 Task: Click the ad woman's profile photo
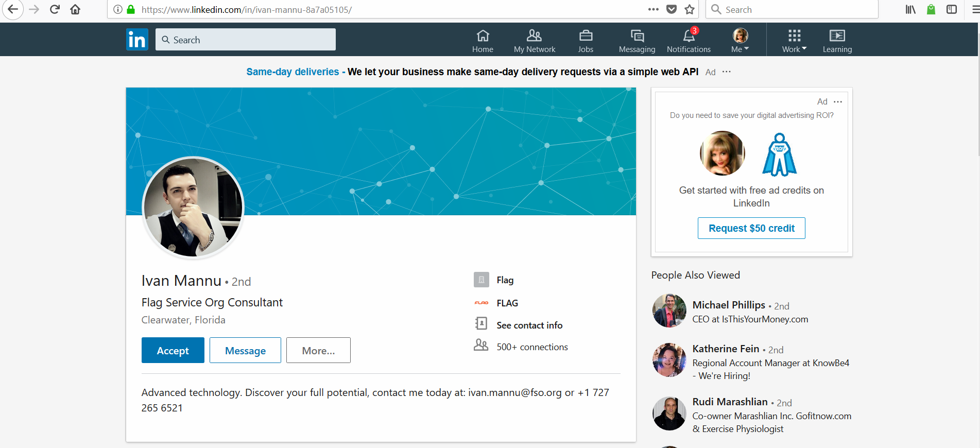[723, 153]
